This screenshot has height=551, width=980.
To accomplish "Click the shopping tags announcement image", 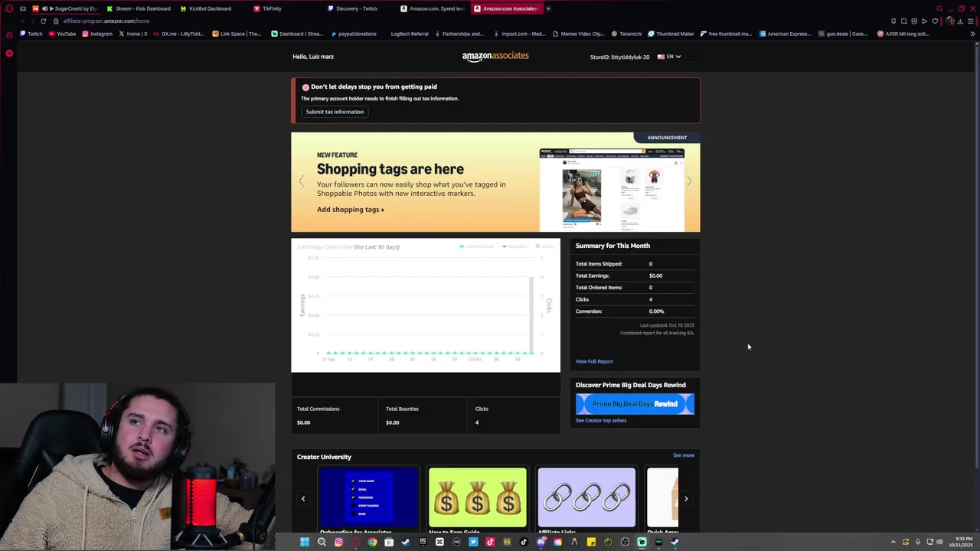I will click(x=612, y=190).
